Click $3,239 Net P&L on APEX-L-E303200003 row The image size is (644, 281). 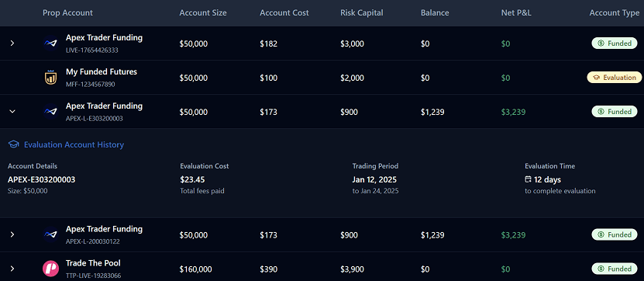tap(513, 112)
